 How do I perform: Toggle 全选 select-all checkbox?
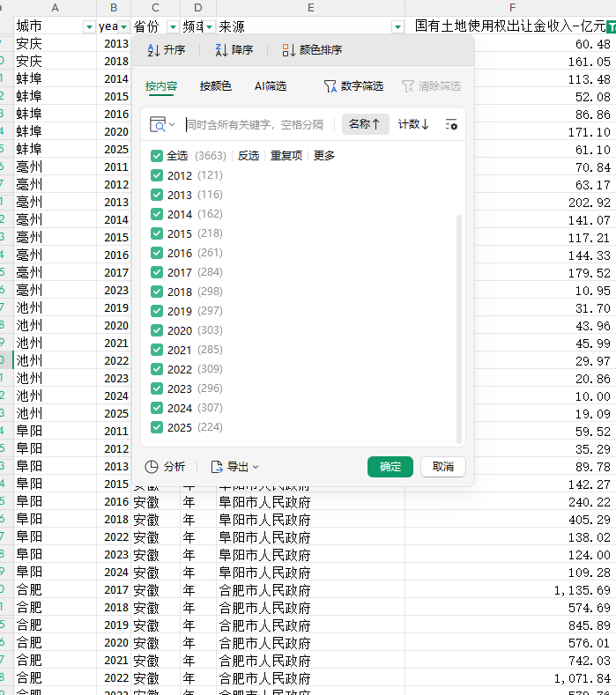[157, 156]
